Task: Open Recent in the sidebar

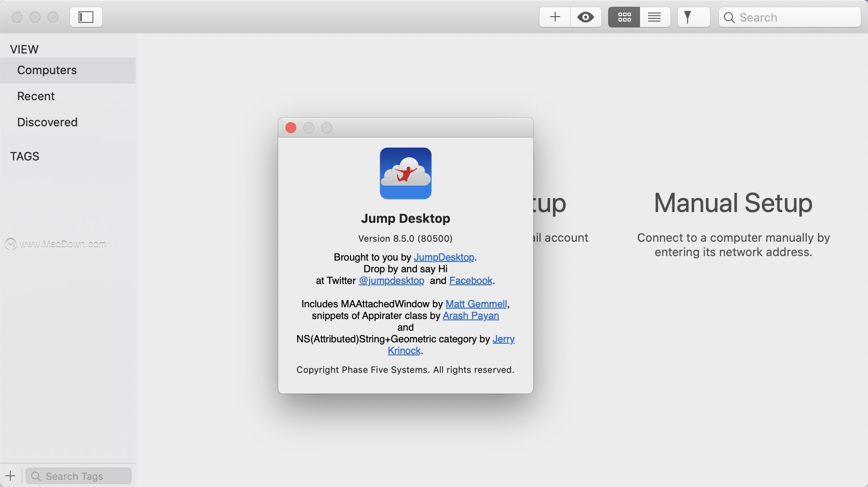Action: point(68,96)
